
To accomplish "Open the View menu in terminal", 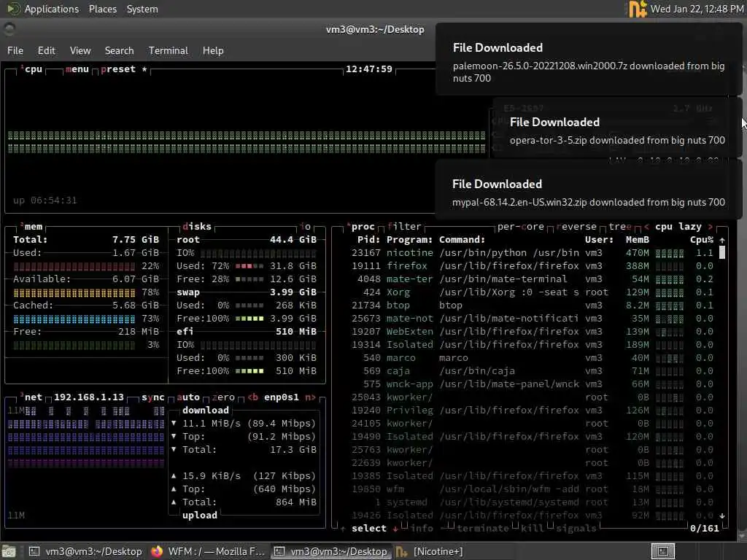I will pos(80,50).
